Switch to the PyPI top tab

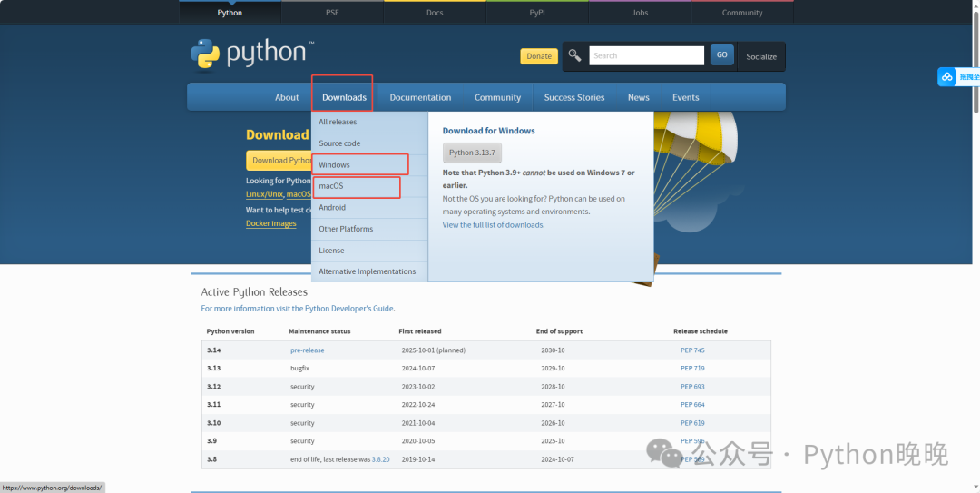coord(537,13)
